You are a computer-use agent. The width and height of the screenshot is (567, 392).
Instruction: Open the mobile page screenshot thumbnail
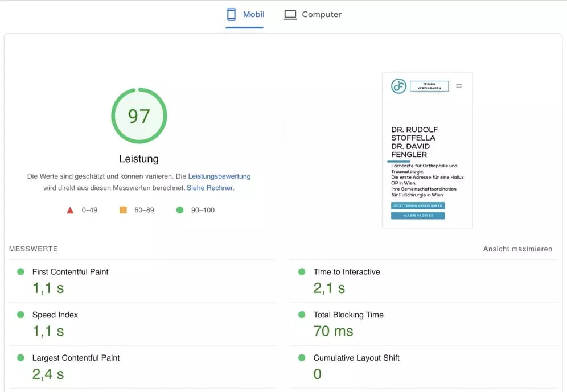tap(428, 150)
